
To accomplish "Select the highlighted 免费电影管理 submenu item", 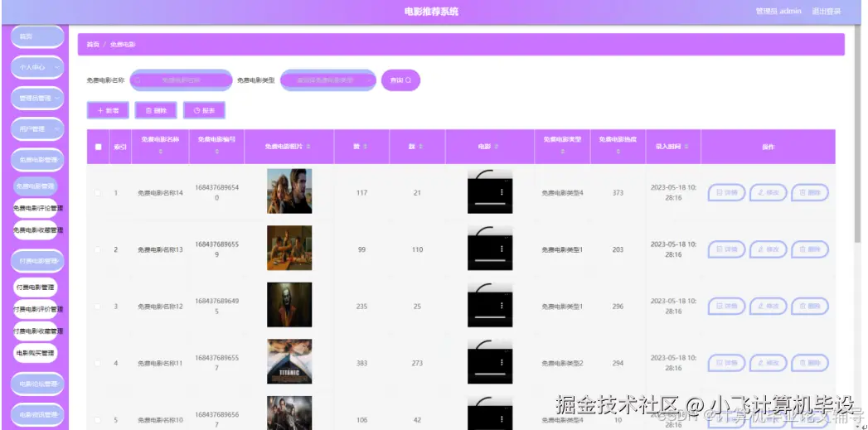I will [x=36, y=186].
